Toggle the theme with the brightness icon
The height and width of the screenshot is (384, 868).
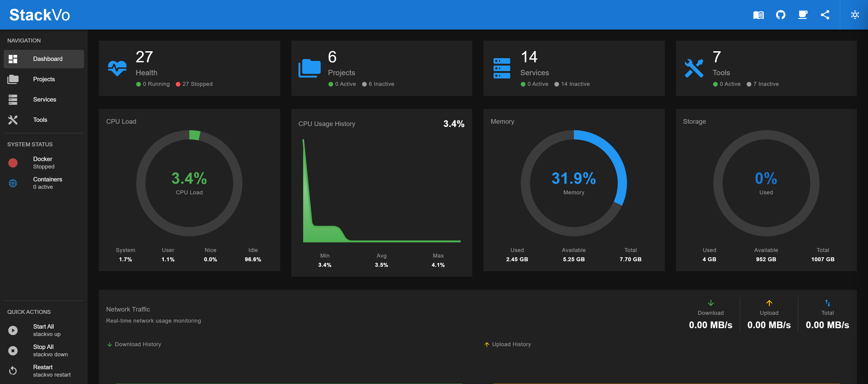(x=855, y=15)
